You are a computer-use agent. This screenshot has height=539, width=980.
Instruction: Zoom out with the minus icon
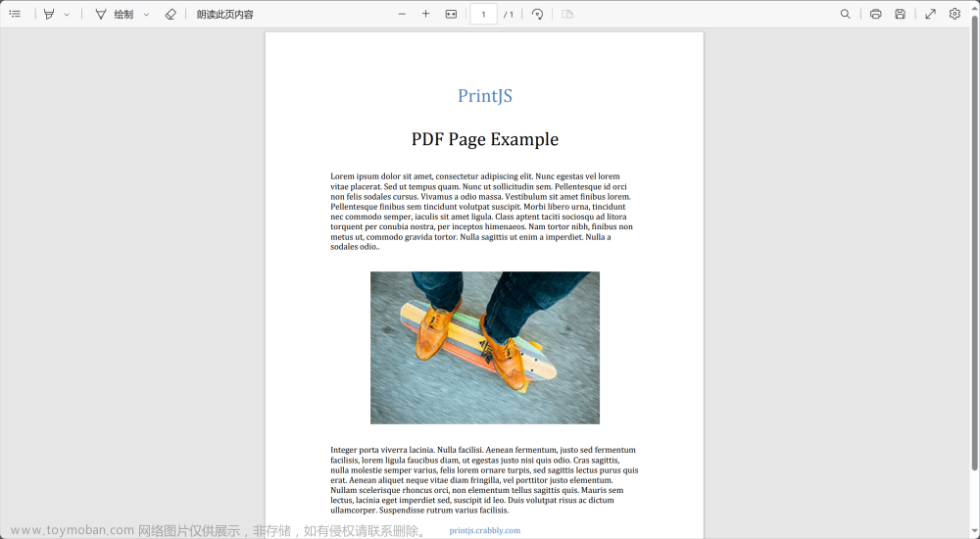pyautogui.click(x=402, y=14)
